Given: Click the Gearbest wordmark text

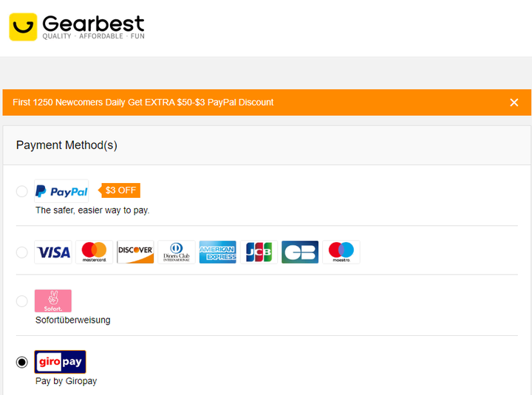Looking at the screenshot, I should point(93,24).
